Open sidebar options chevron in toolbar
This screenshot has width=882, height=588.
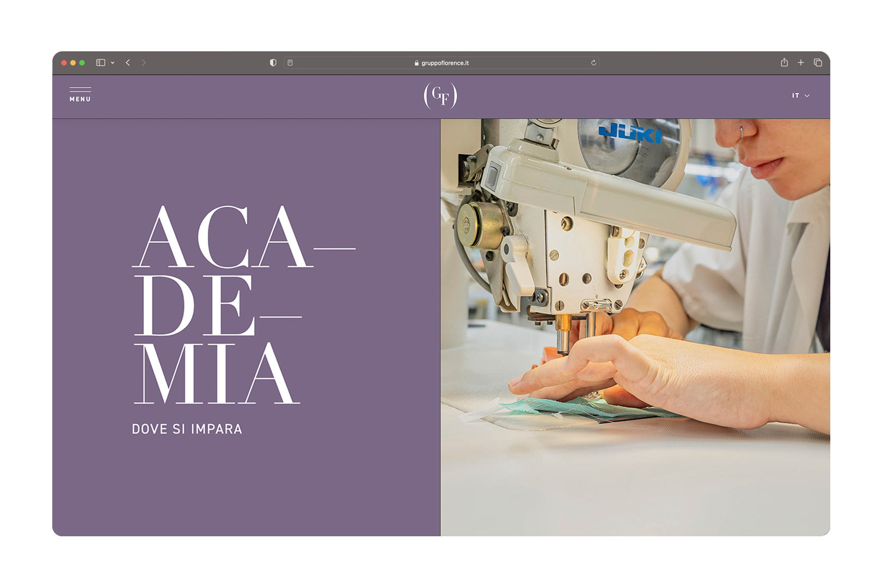[x=113, y=63]
